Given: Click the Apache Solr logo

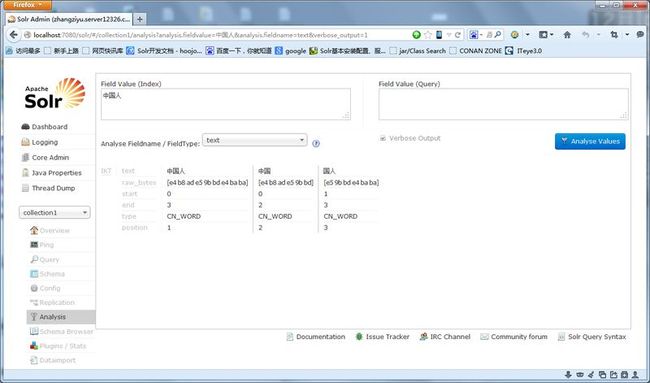Looking at the screenshot, I should coord(55,94).
